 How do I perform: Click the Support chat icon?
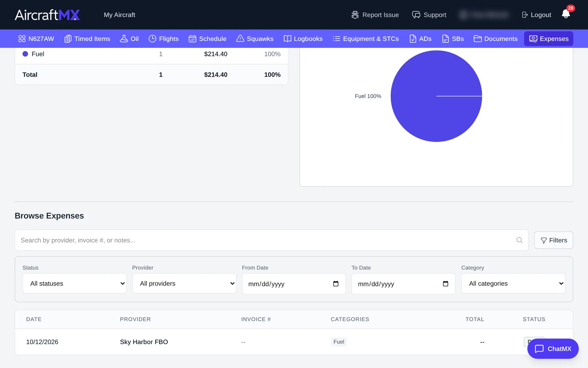(416, 15)
